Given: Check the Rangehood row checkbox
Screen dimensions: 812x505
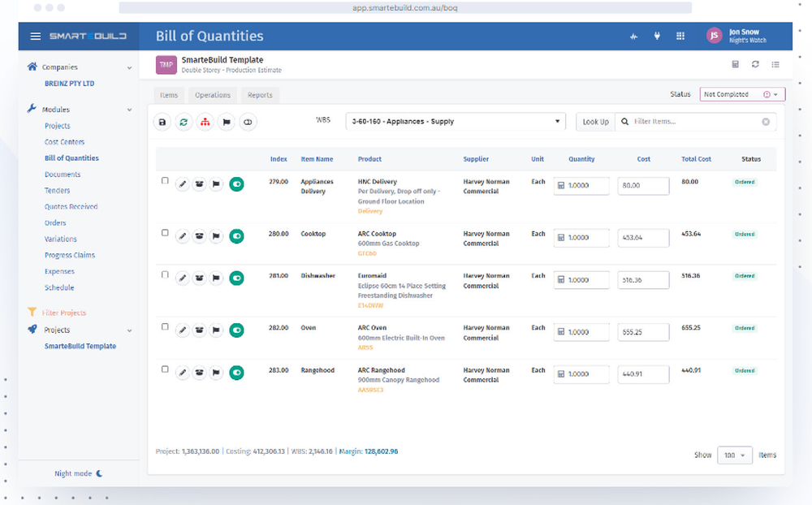Looking at the screenshot, I should pyautogui.click(x=165, y=369).
